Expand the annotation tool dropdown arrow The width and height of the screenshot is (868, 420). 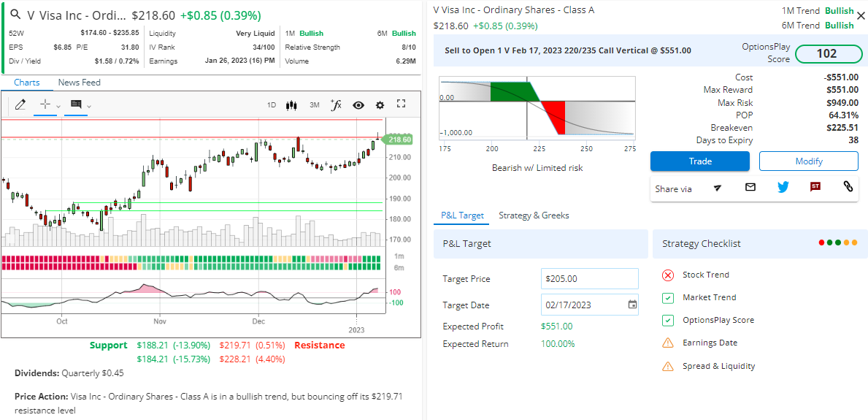tap(89, 106)
